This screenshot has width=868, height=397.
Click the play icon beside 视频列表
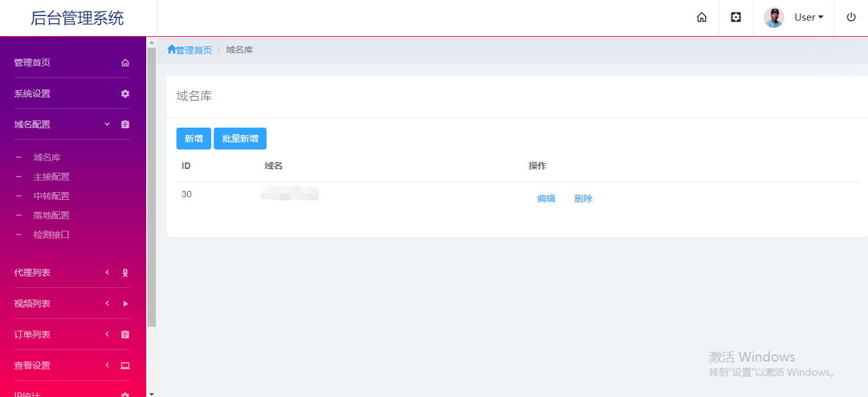126,304
